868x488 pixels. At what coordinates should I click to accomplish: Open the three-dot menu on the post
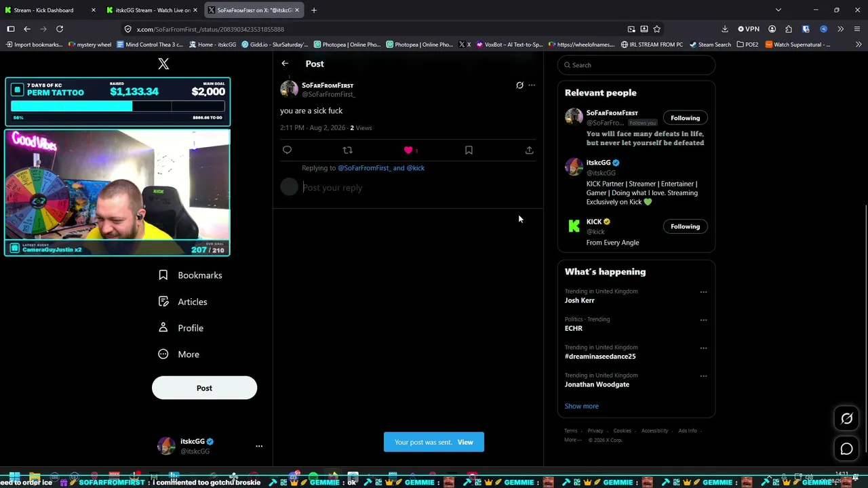(532, 85)
